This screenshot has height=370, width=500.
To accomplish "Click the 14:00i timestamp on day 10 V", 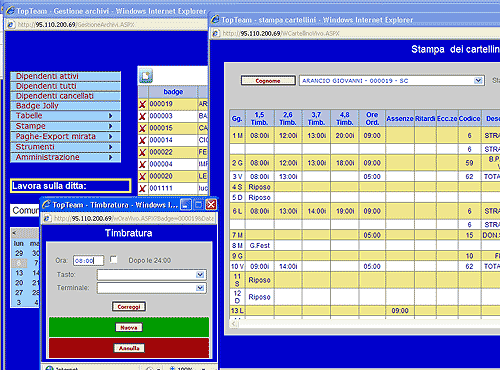I will click(288, 266).
